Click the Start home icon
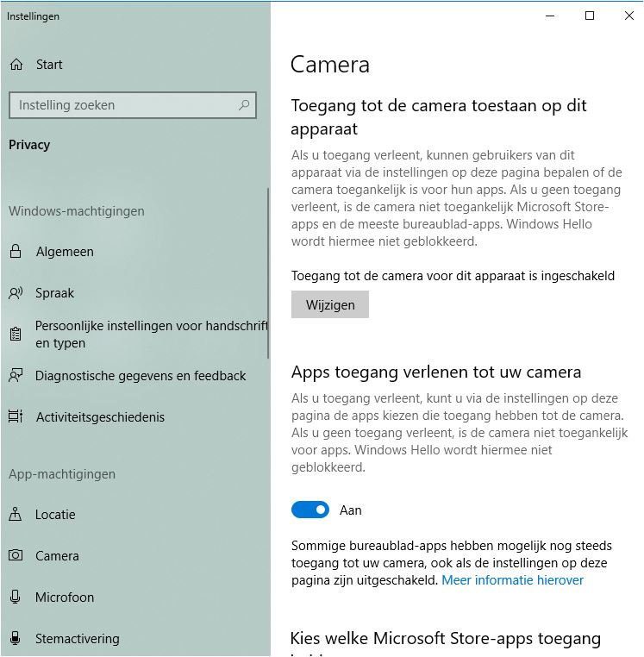This screenshot has height=657, width=644. coord(16,65)
